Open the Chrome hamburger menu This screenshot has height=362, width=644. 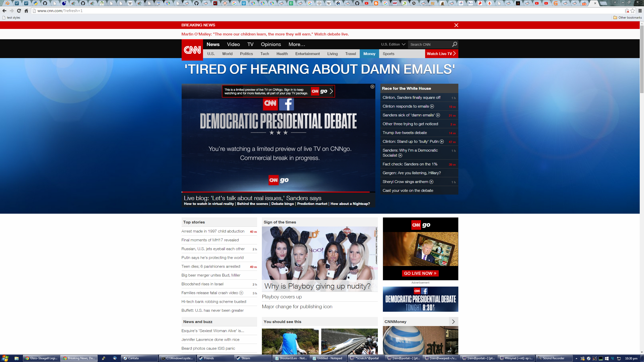pyautogui.click(x=640, y=11)
